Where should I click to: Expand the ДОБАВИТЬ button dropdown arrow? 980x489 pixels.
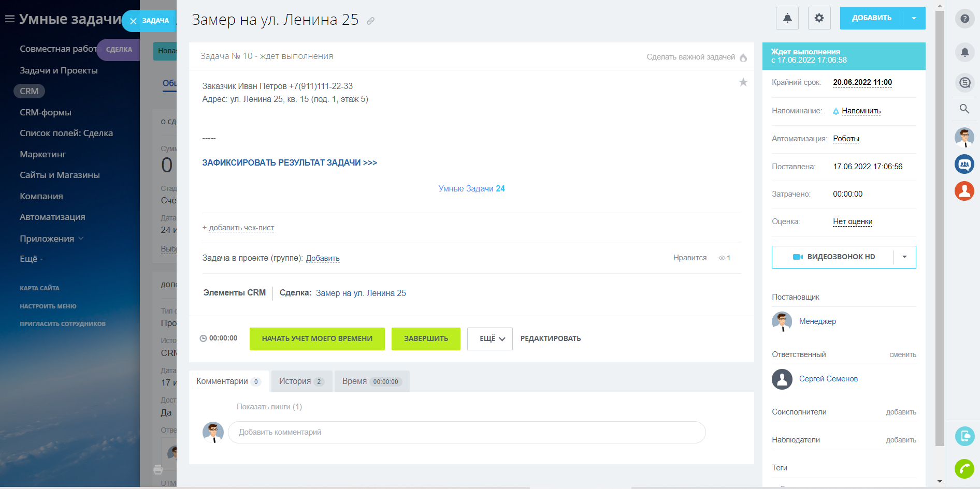click(x=914, y=18)
